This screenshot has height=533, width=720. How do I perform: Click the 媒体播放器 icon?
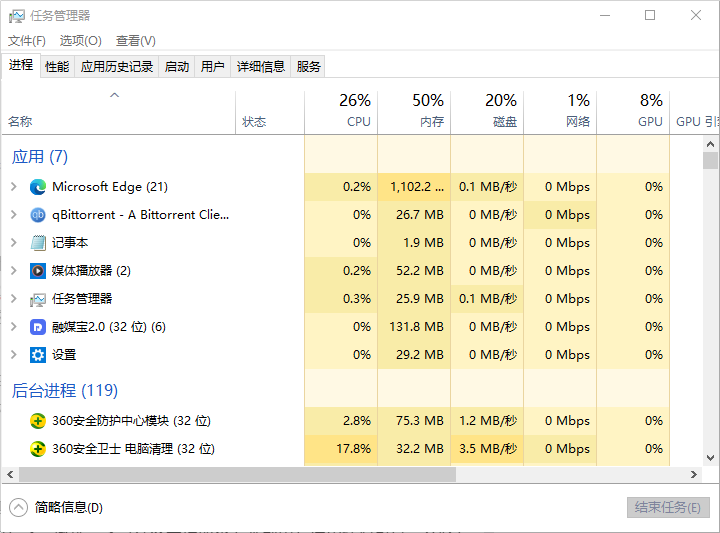pyautogui.click(x=38, y=271)
